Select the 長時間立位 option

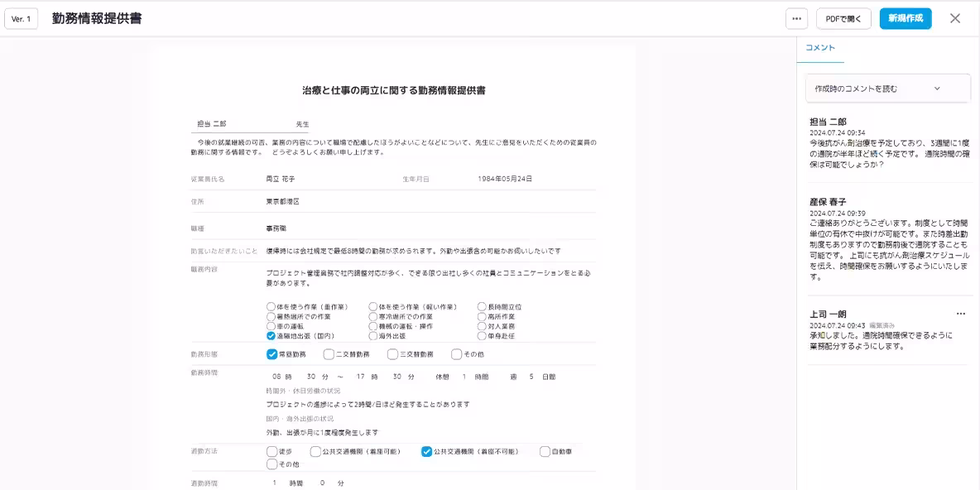(480, 306)
